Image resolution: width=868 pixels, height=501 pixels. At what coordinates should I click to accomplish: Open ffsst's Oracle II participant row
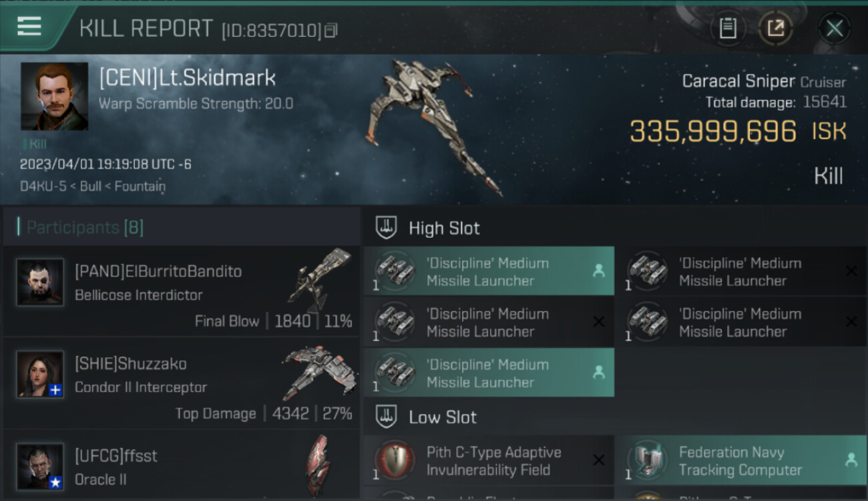tap(182, 466)
